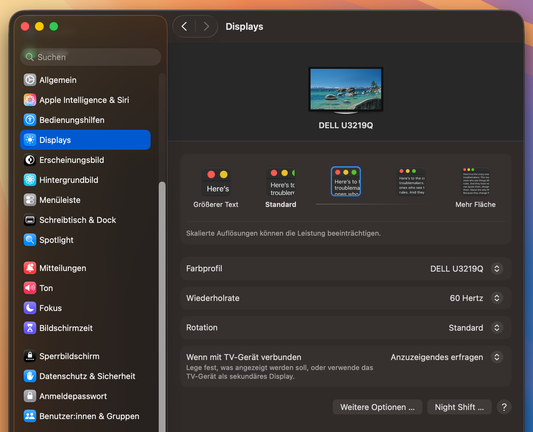Click the Skalierte Auflösungen warning text

(x=283, y=233)
